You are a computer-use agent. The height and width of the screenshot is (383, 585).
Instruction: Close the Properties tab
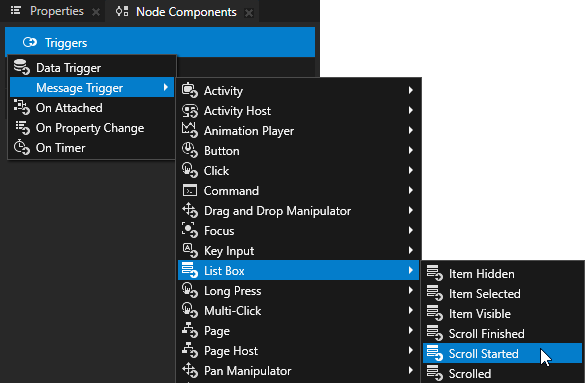click(x=96, y=12)
